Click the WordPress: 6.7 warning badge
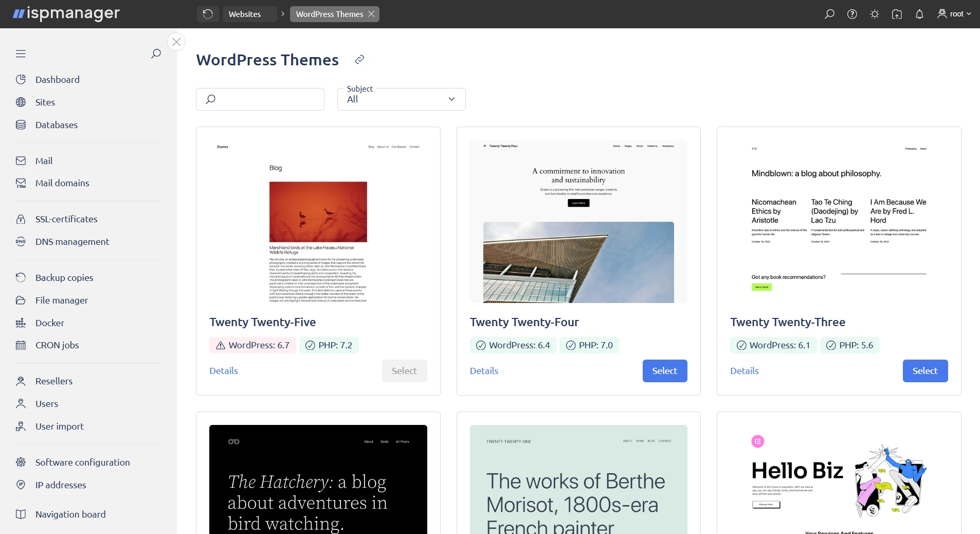Viewport: 980px width, 534px height. pos(252,345)
